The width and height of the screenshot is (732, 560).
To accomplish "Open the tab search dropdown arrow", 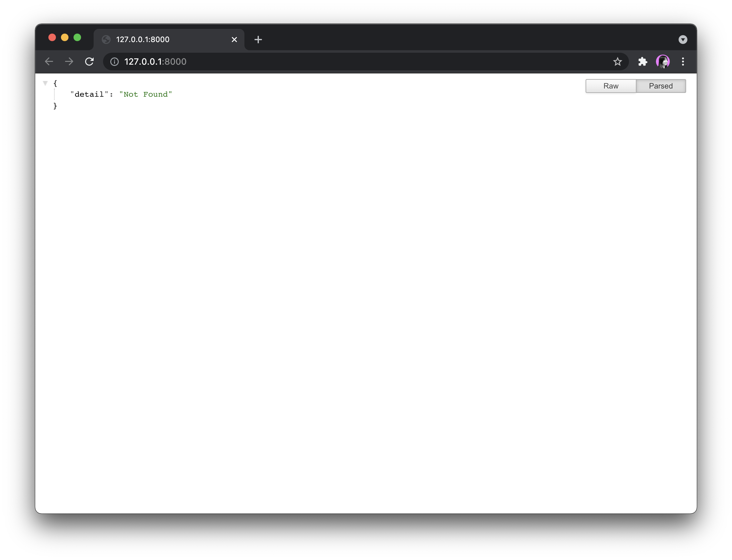I will [683, 40].
